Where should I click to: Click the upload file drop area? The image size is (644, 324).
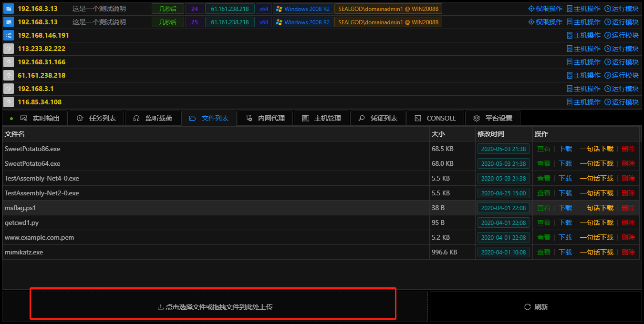(215, 307)
